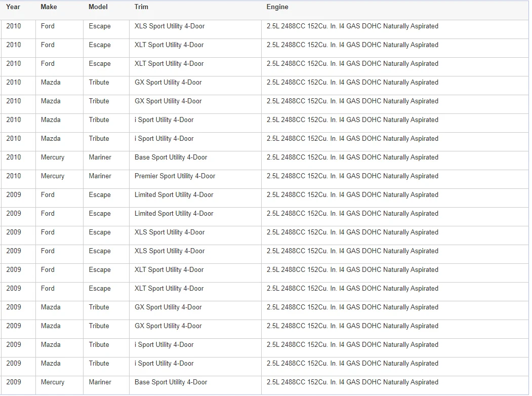Select the engine cell in the 2009 Mercury Mariner row
The image size is (532, 396).
(x=395, y=385)
